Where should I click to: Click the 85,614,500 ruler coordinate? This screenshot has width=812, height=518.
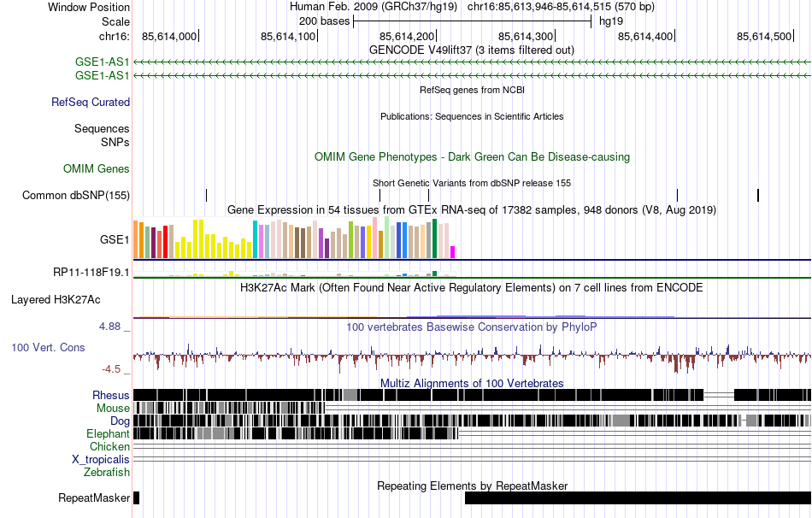click(x=764, y=36)
